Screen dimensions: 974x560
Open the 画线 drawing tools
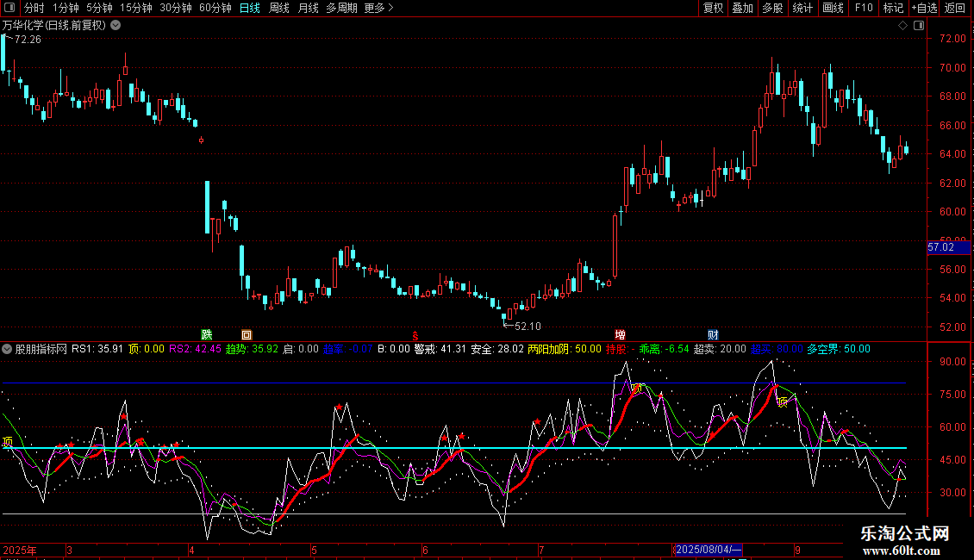click(833, 9)
